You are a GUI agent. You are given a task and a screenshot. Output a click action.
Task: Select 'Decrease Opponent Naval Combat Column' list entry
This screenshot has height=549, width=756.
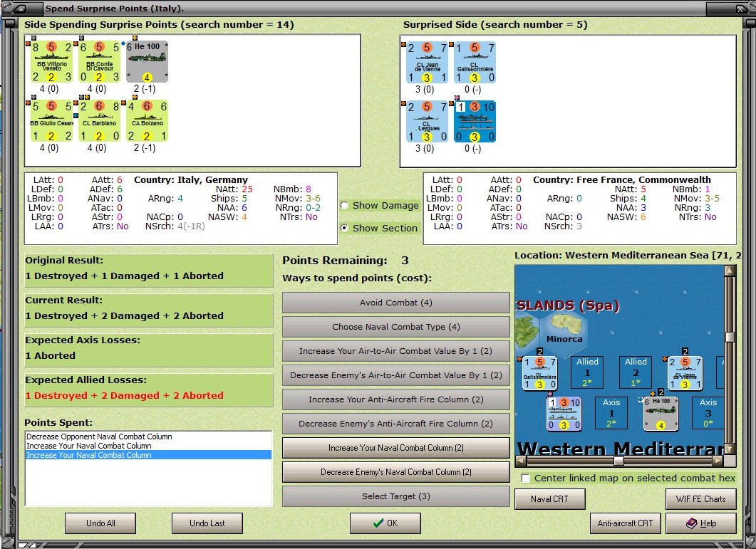148,436
